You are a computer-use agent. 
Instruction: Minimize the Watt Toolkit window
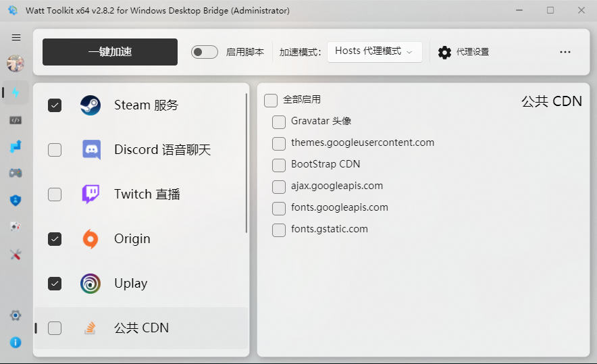tap(519, 10)
